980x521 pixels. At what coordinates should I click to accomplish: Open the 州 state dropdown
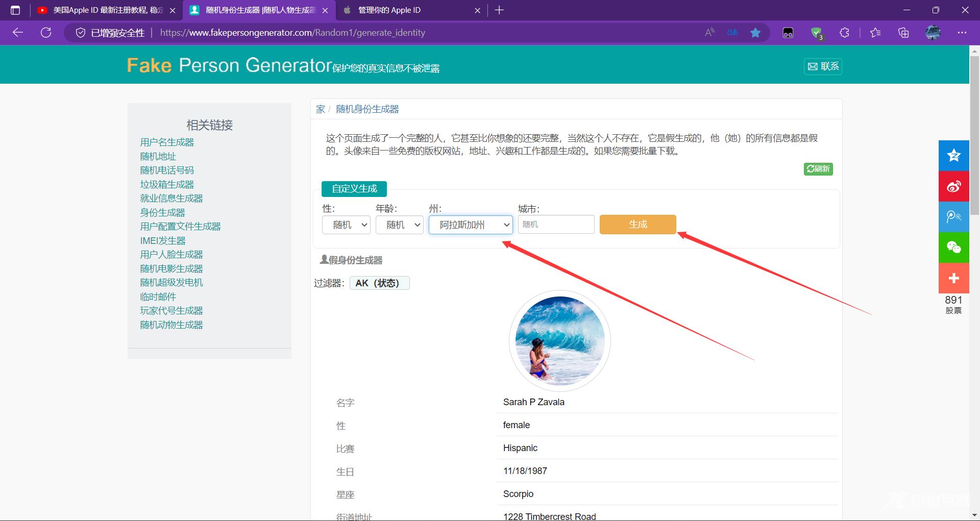coord(470,225)
